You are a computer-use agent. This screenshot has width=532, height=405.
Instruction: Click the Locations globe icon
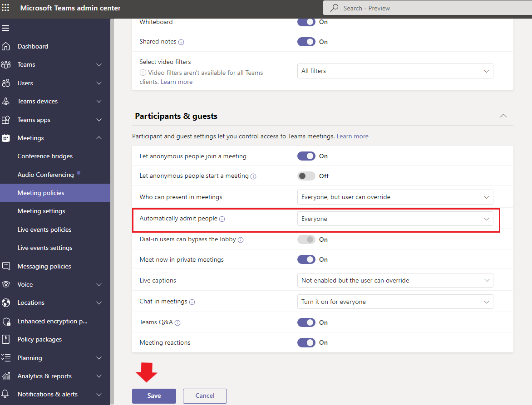(6, 303)
